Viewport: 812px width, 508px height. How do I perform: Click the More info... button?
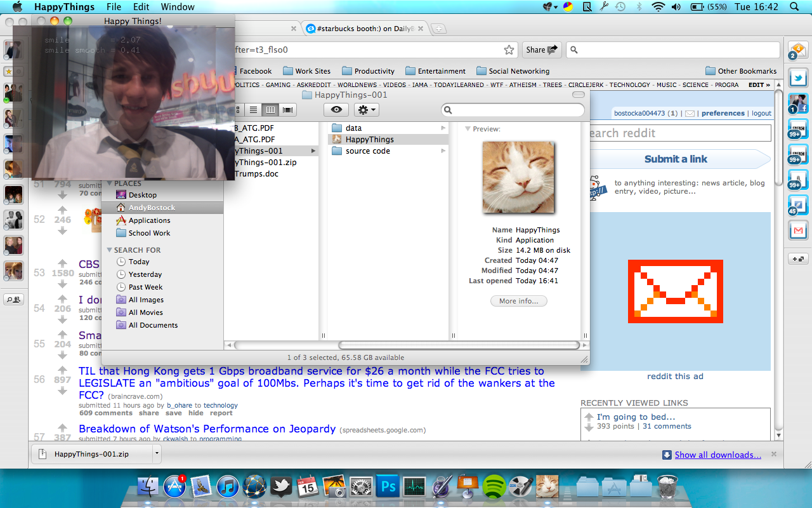click(518, 301)
